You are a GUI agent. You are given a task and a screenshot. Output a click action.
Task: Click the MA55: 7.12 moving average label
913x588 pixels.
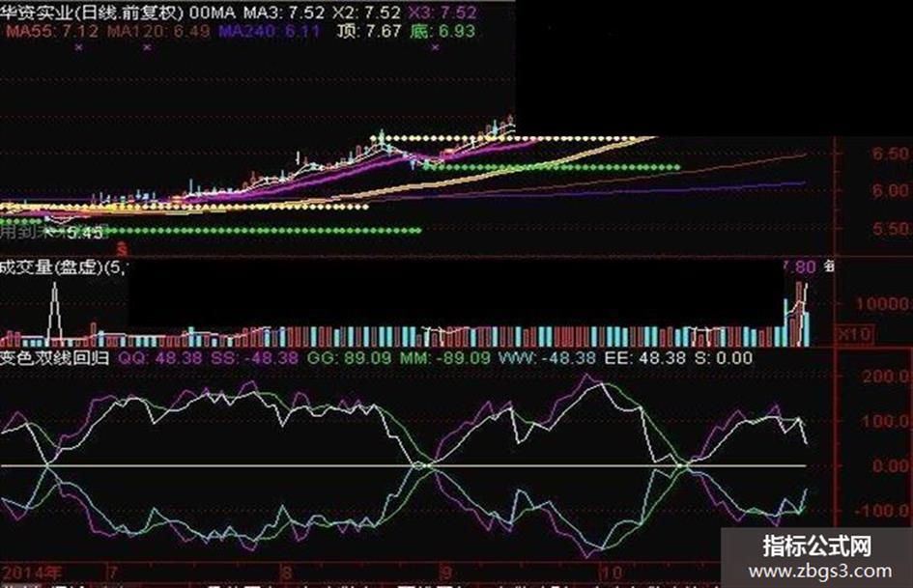pos(52,31)
